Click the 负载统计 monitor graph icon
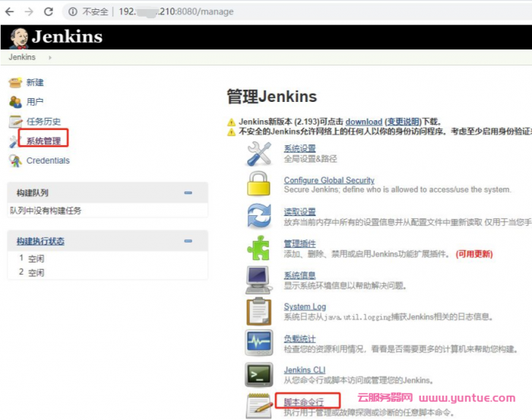The width and height of the screenshot is (532, 420). point(258,343)
